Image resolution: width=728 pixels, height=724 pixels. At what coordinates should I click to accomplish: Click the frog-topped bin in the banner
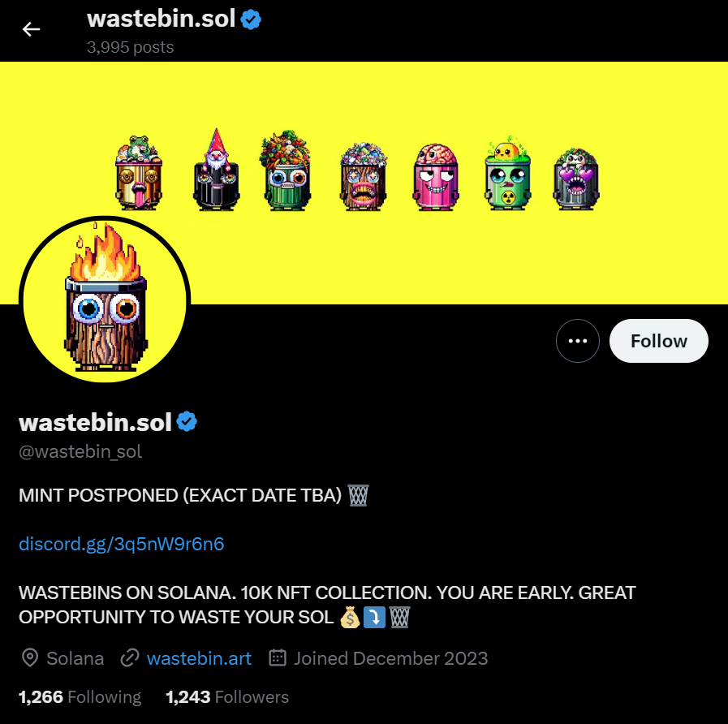[139, 172]
